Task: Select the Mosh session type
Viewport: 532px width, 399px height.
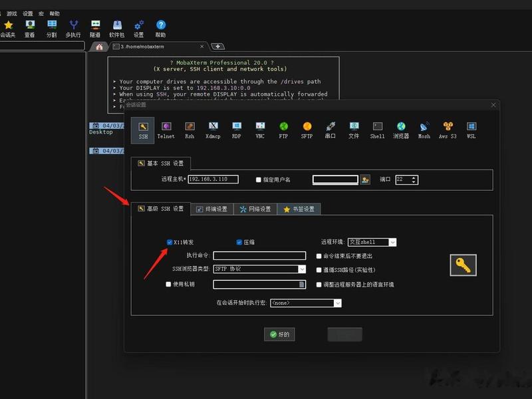Action: coord(424,130)
